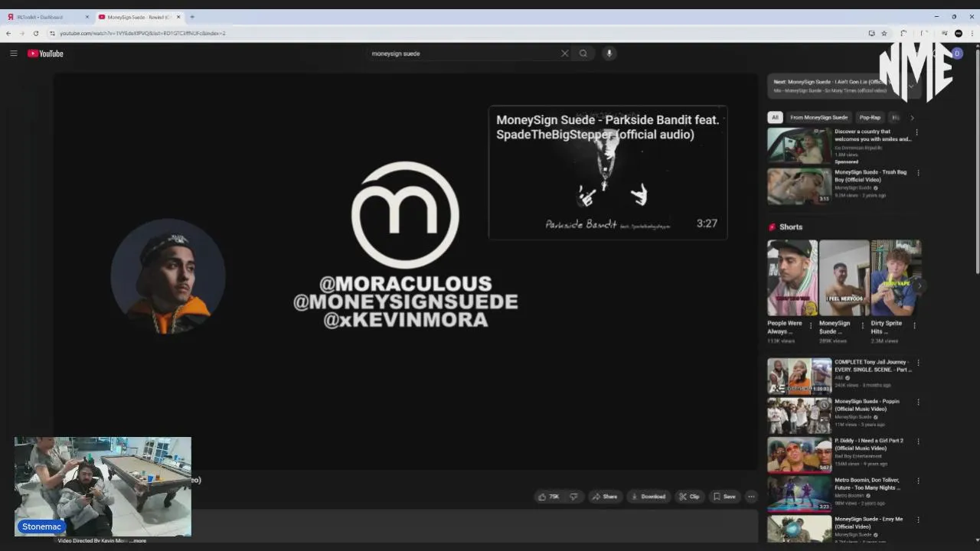Open the browser profile avatar
Screen dimensions: 980x551
click(x=959, y=33)
